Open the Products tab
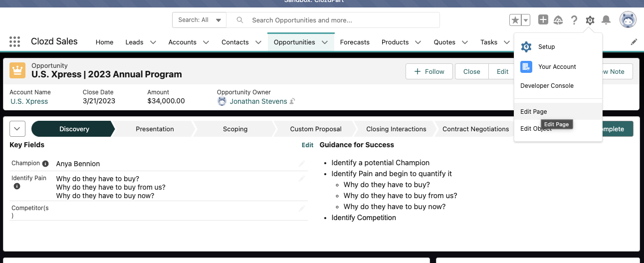This screenshot has width=644, height=263. pyautogui.click(x=395, y=42)
